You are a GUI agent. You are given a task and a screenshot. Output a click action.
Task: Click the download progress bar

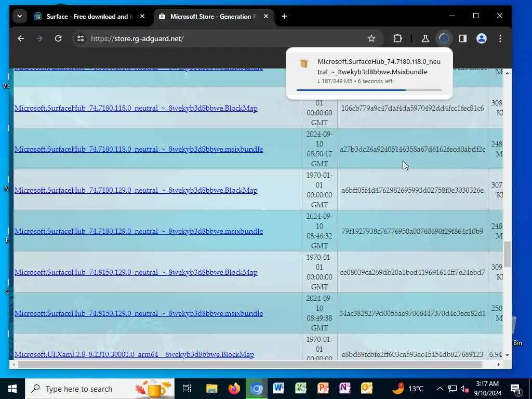369,90
